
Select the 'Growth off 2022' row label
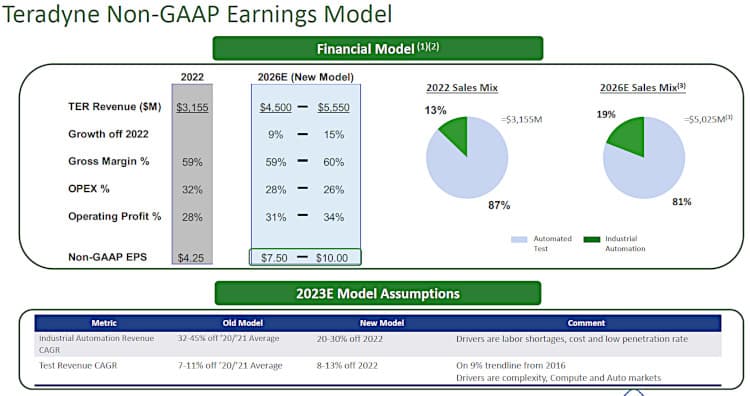[108, 134]
